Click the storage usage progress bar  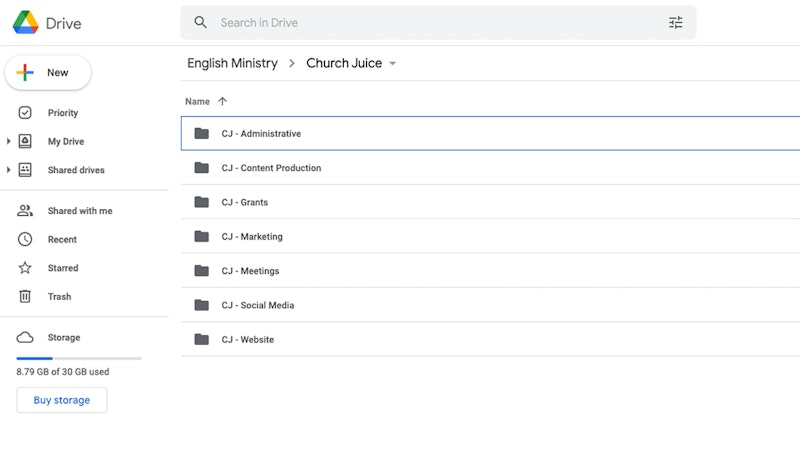coord(79,358)
